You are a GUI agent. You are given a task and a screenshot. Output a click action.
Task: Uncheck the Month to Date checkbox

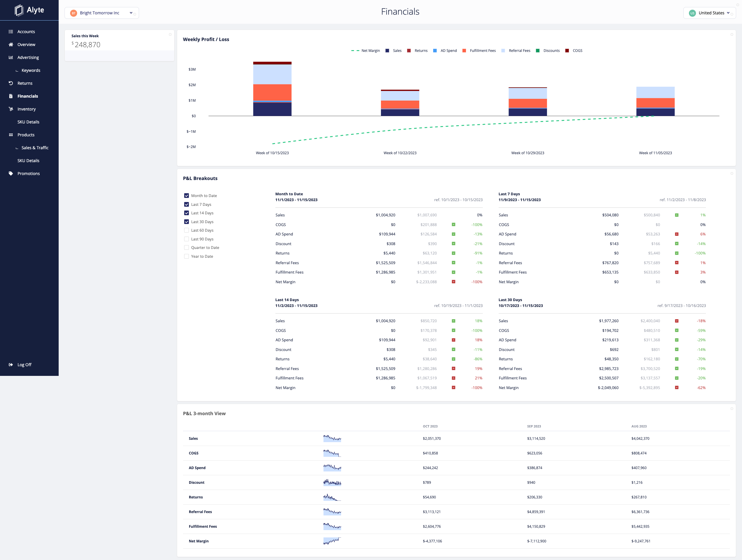(x=187, y=196)
